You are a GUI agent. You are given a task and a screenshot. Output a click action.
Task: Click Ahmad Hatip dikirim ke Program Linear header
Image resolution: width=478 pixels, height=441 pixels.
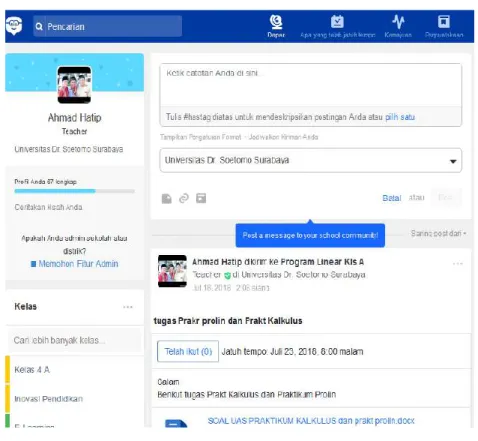(278, 262)
